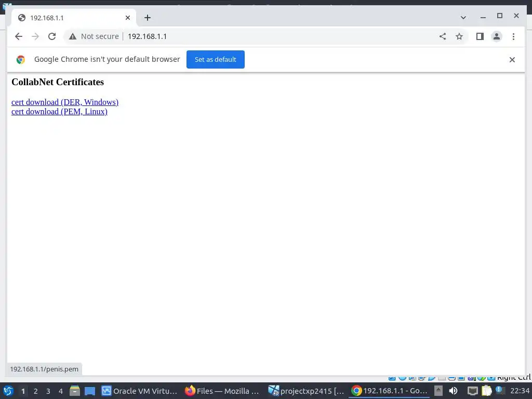Open the network tray icon

point(472,391)
